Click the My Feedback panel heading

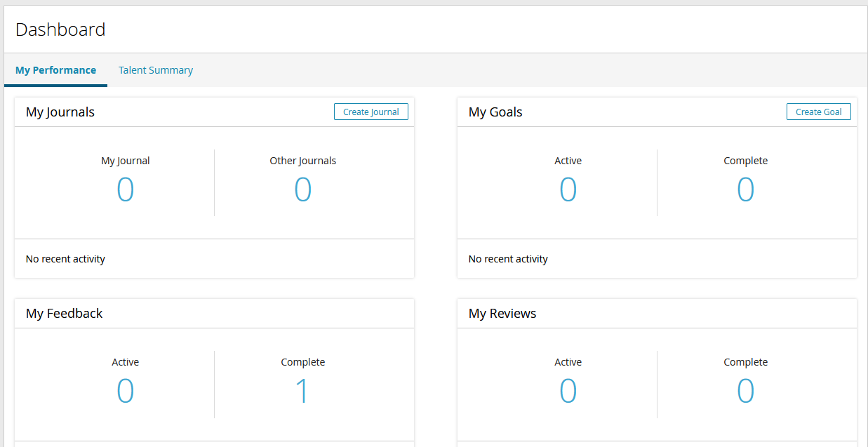pyautogui.click(x=64, y=314)
